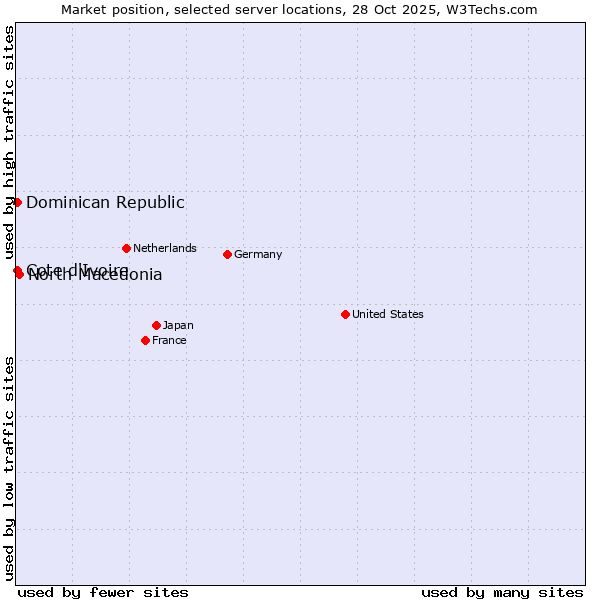This screenshot has height=600, width=600.
Task: Click the Dominican Republic text label
Action: pos(105,203)
